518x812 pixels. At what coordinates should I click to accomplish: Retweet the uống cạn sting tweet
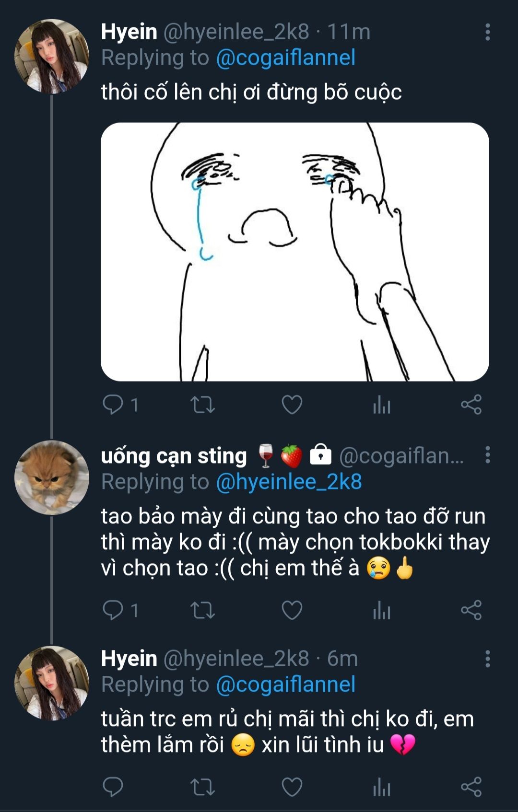coord(202,610)
